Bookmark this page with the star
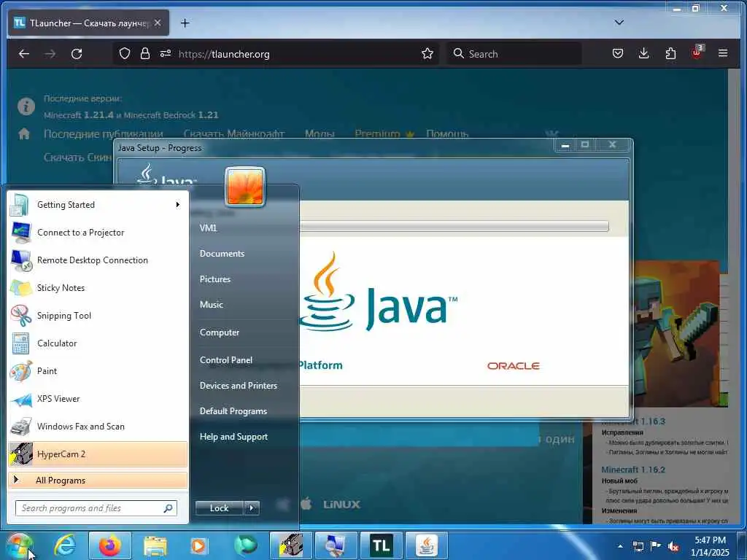 click(427, 53)
